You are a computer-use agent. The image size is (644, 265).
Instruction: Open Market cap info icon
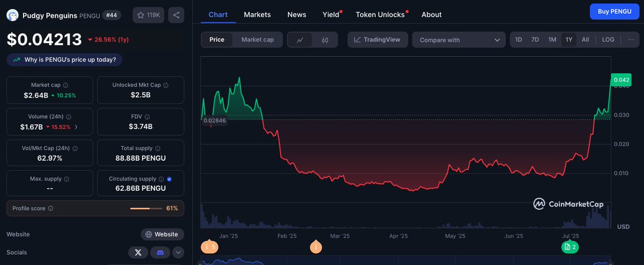pyautogui.click(x=65, y=85)
